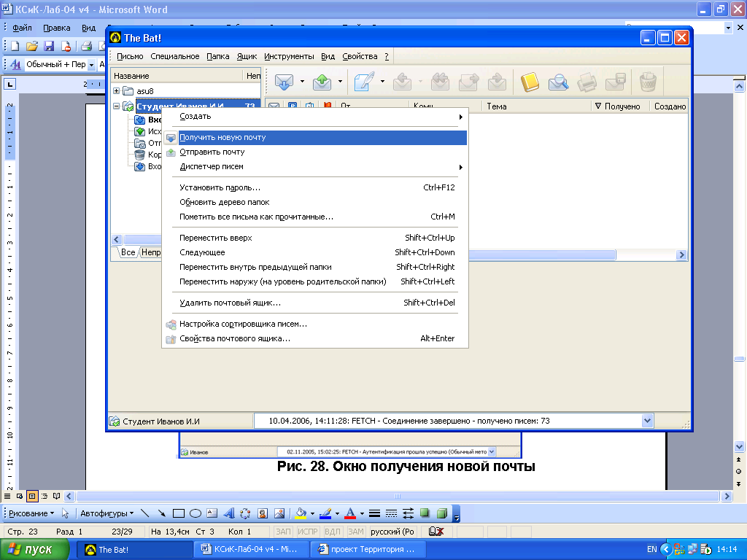The height and width of the screenshot is (560, 747).
Task: Click the Font Color red A swatch
Action: [350, 513]
